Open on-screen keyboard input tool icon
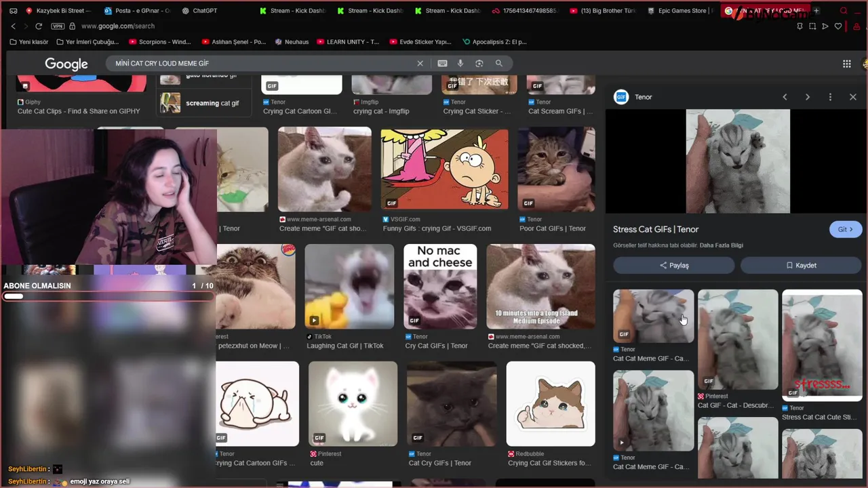This screenshot has width=868, height=488. coord(442,63)
